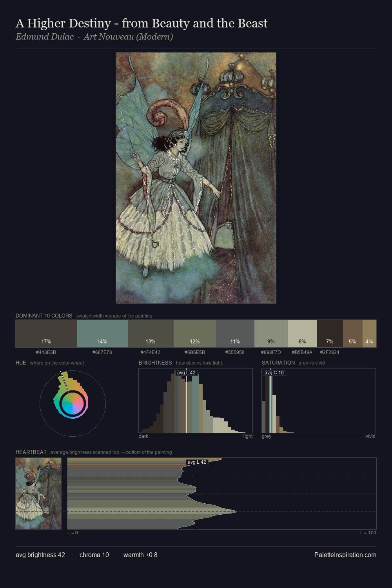The image size is (392, 588).
Task: Click the 'chroma 10' footer stat
Action: pos(94,555)
